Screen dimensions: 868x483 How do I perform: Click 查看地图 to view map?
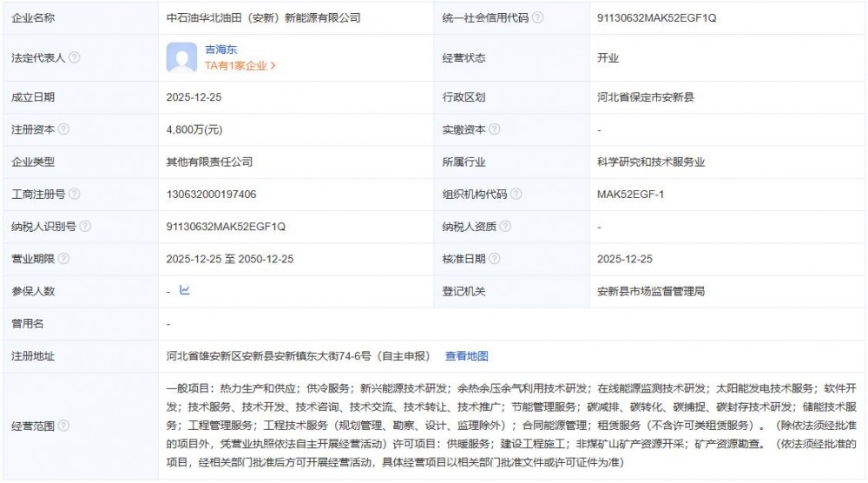click(x=467, y=355)
